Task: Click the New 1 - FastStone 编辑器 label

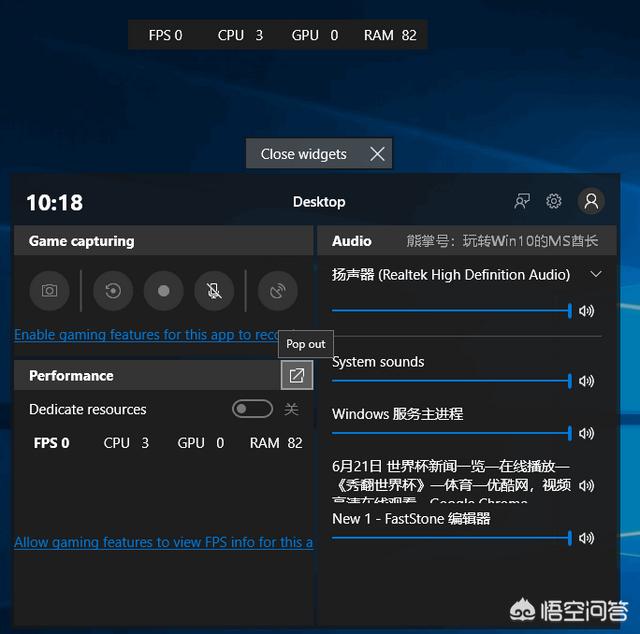Action: 411,518
